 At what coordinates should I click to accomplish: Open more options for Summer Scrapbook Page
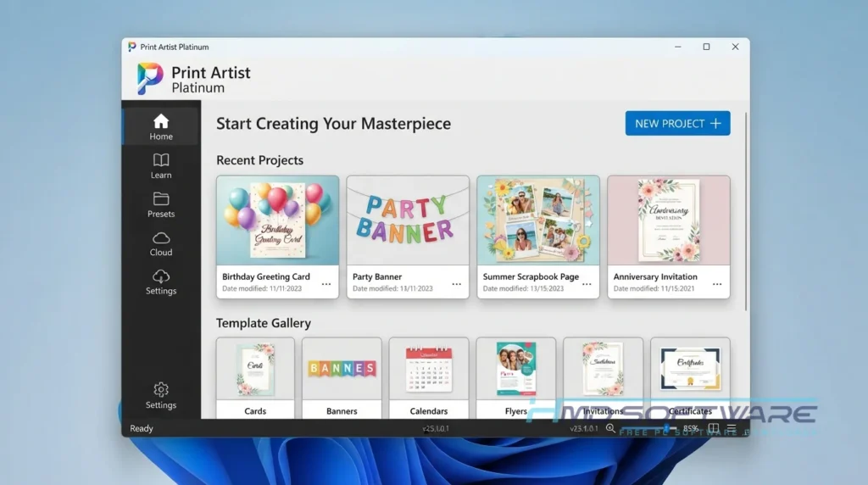click(x=587, y=284)
